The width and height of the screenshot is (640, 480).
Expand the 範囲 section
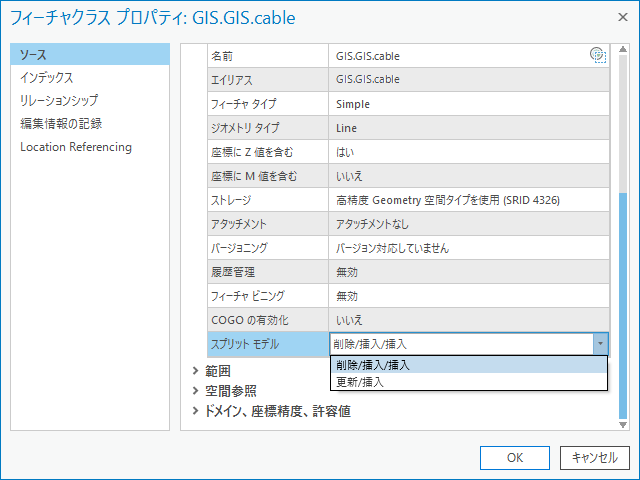pos(196,371)
